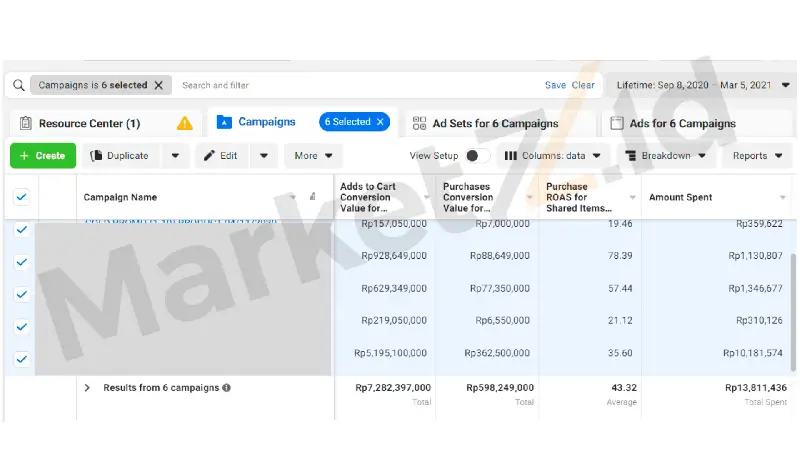Open the Resource Center tab

(88, 124)
